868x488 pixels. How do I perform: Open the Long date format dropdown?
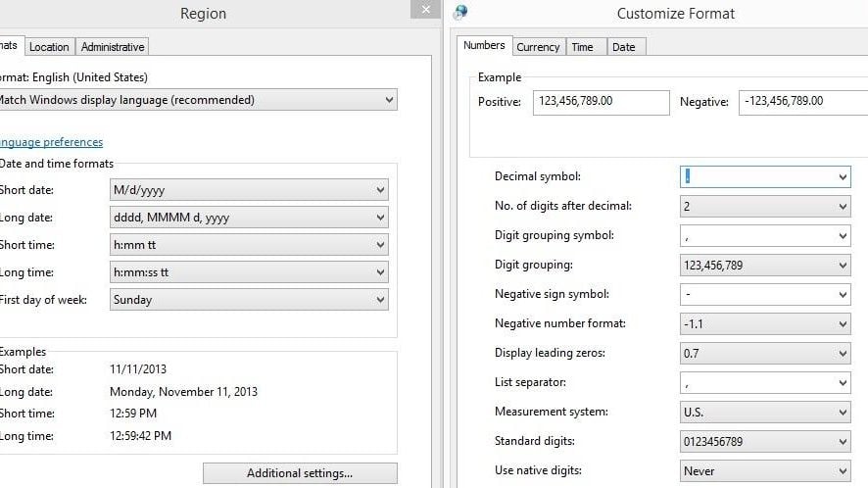(x=249, y=218)
